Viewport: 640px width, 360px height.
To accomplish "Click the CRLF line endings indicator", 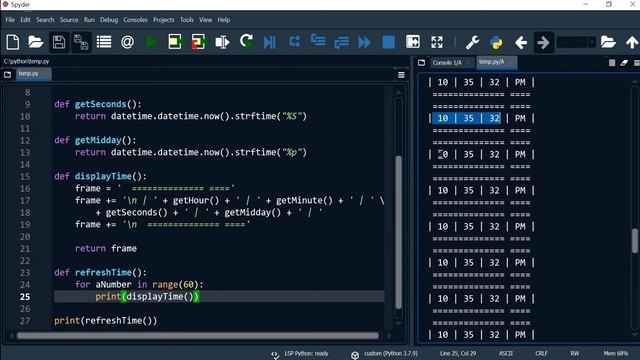I will [541, 353].
